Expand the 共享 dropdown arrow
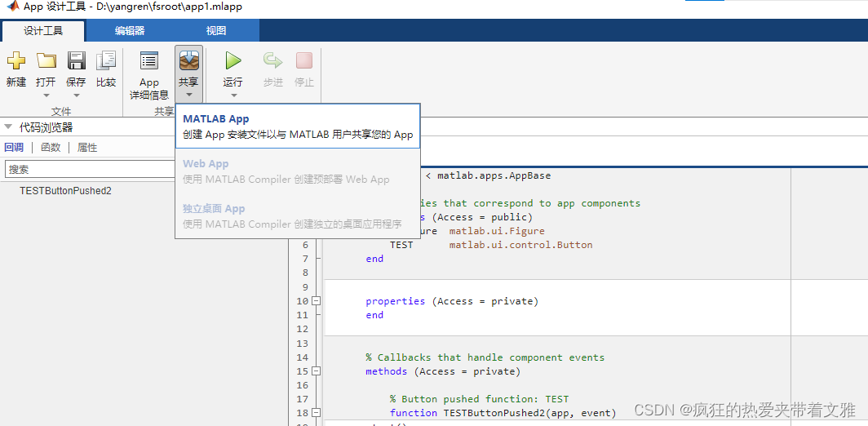 click(x=189, y=95)
